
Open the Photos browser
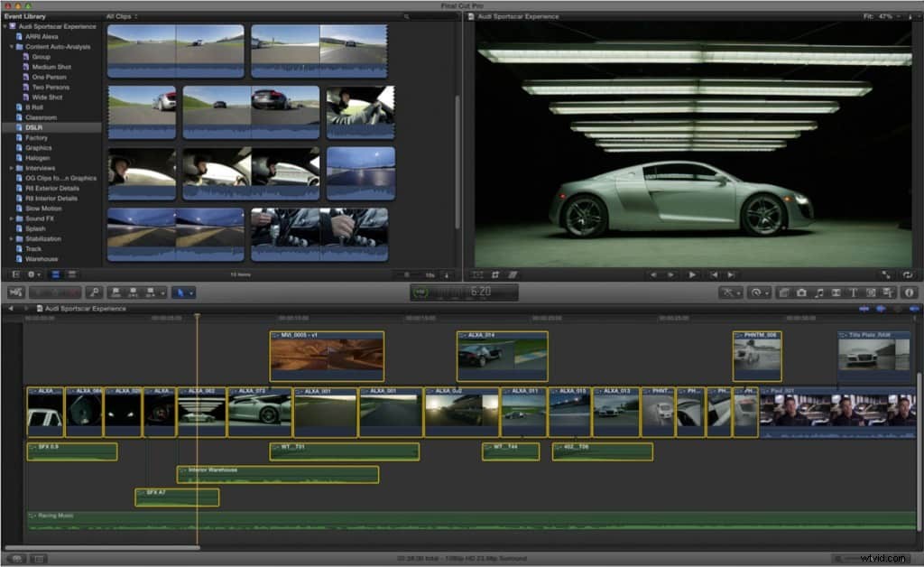click(x=802, y=293)
